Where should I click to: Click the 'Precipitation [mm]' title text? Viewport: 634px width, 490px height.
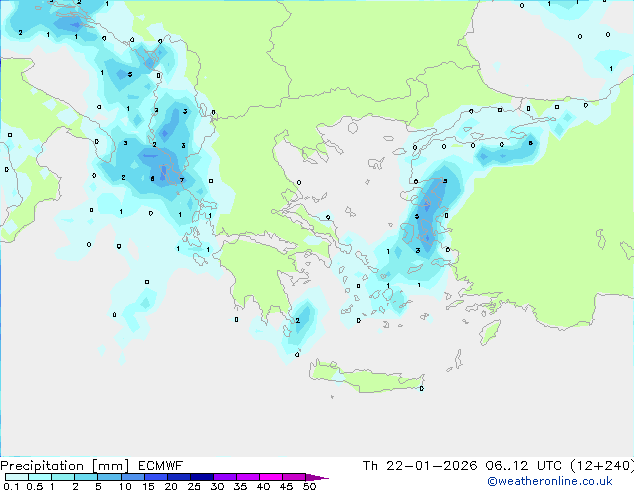65,466
